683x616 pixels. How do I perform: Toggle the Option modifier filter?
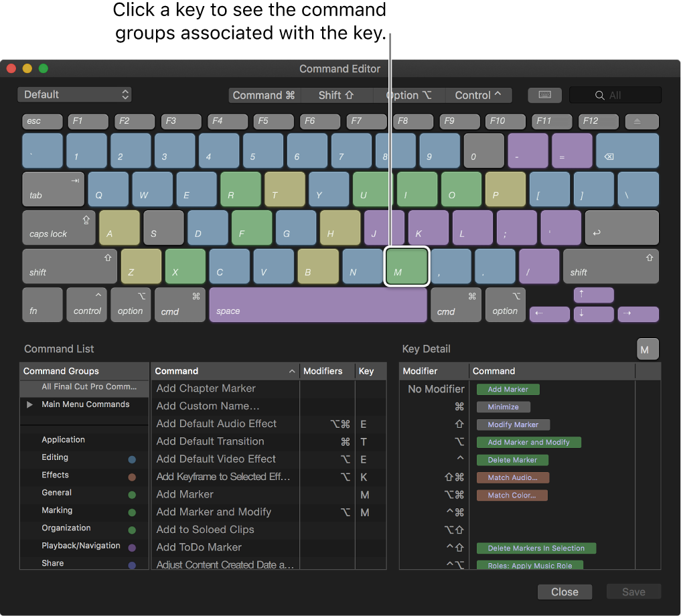point(410,95)
